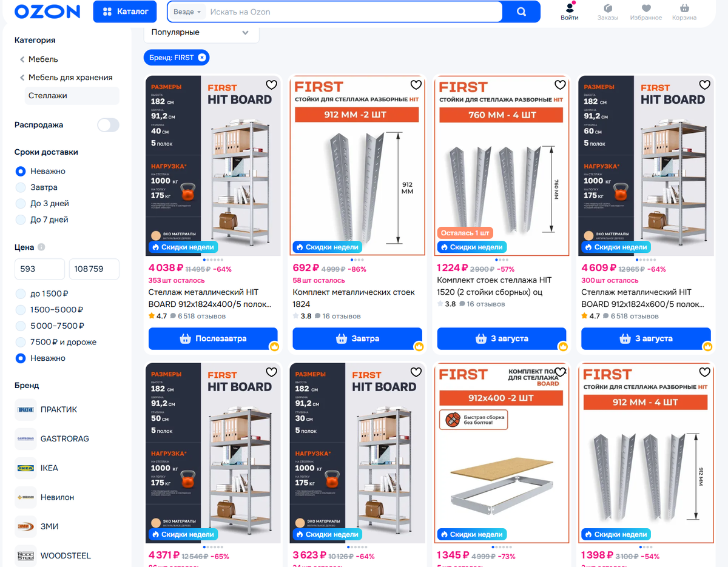Focus the Искать на Ozon search field

[x=354, y=12]
